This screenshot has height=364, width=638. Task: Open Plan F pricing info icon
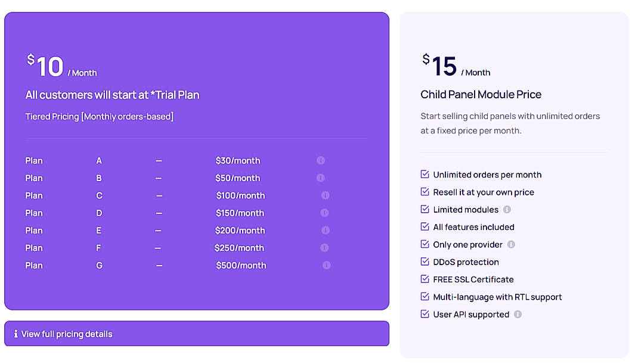point(324,247)
